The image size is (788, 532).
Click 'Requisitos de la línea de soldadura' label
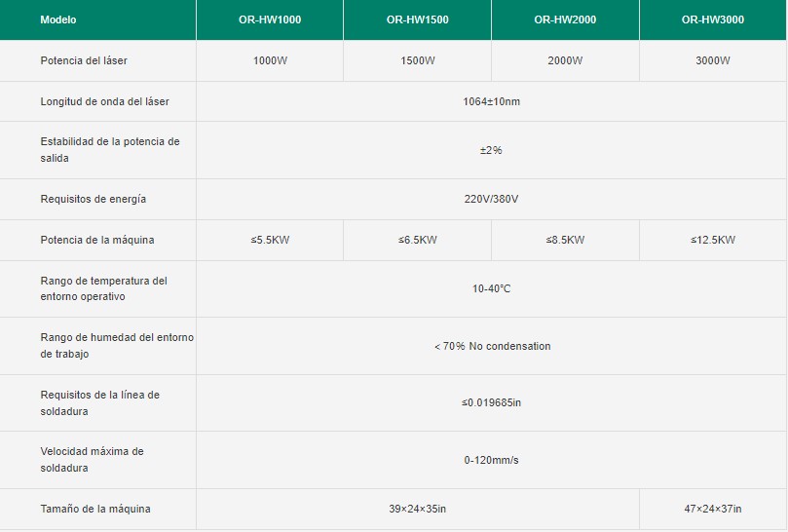click(99, 402)
